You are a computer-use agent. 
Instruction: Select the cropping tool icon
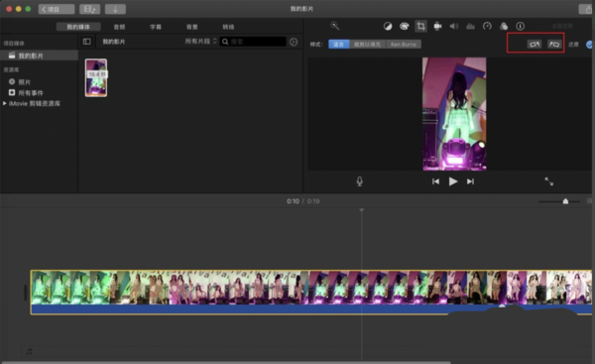pyautogui.click(x=420, y=26)
